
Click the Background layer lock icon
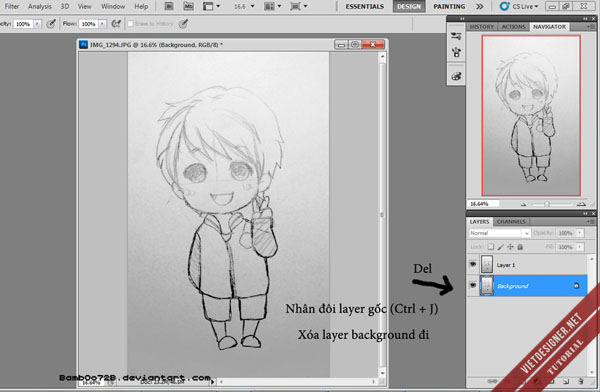[x=576, y=286]
